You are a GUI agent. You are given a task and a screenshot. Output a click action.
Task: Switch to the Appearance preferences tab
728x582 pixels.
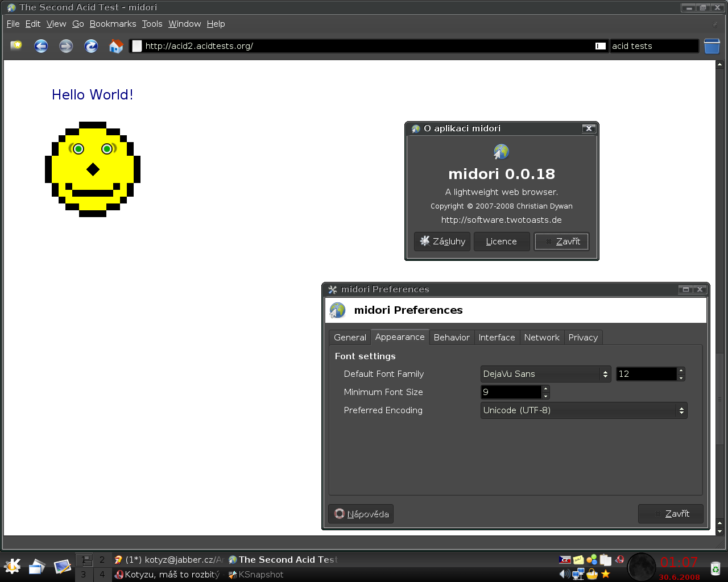click(400, 337)
